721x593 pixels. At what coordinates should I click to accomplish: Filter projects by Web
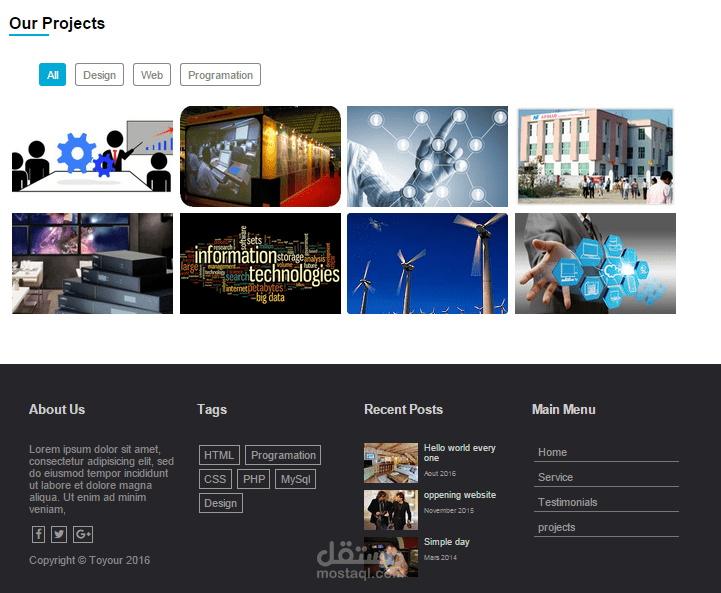point(152,74)
